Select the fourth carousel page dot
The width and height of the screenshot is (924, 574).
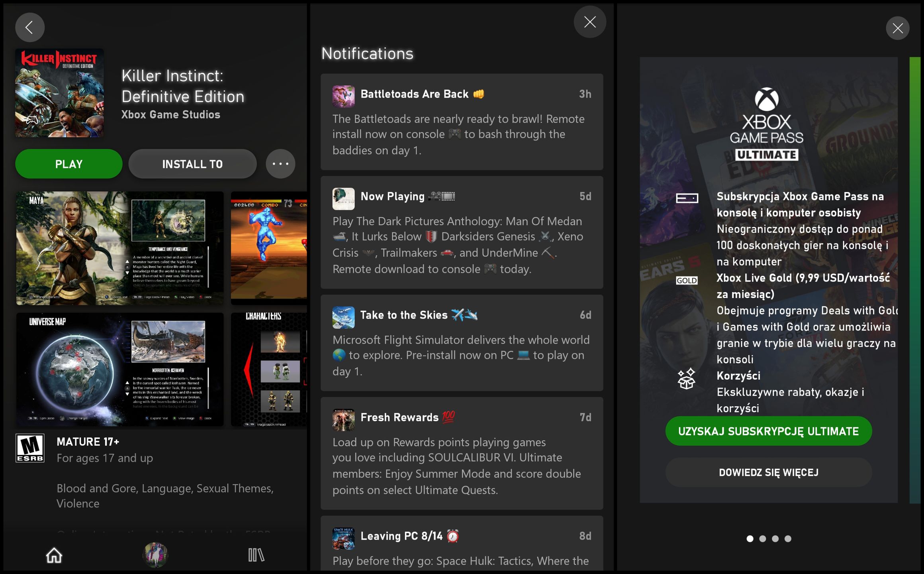tap(788, 539)
